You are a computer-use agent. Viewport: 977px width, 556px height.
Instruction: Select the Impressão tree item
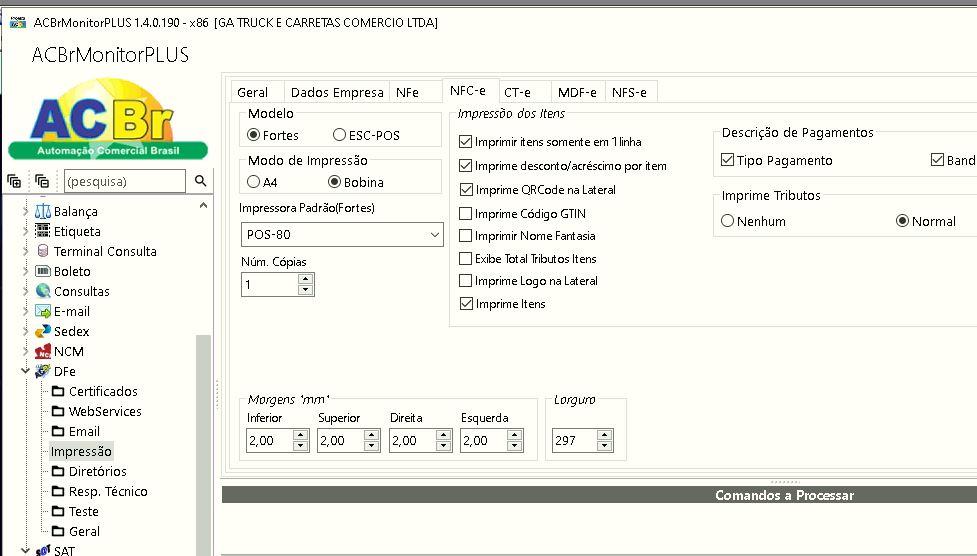pyautogui.click(x=81, y=451)
